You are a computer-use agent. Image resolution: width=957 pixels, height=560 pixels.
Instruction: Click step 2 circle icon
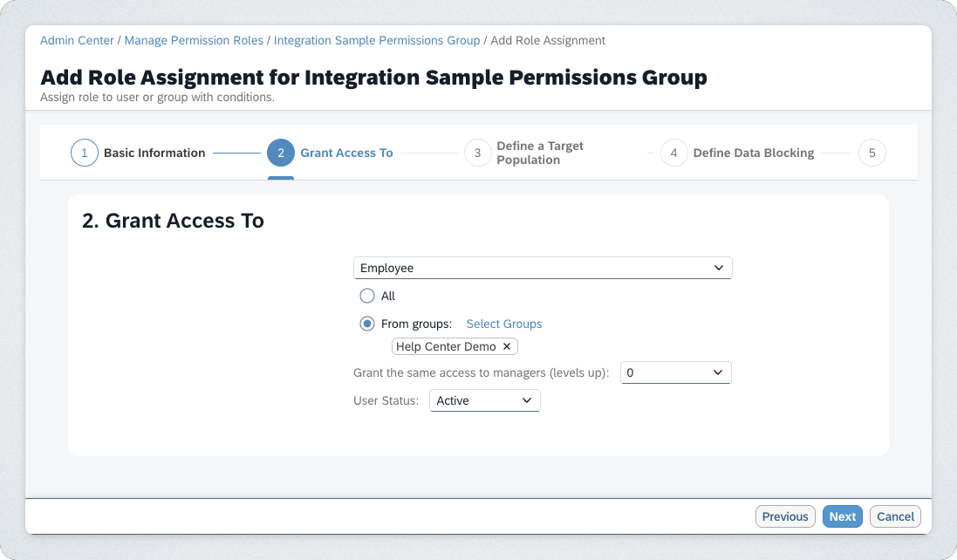coord(281,154)
